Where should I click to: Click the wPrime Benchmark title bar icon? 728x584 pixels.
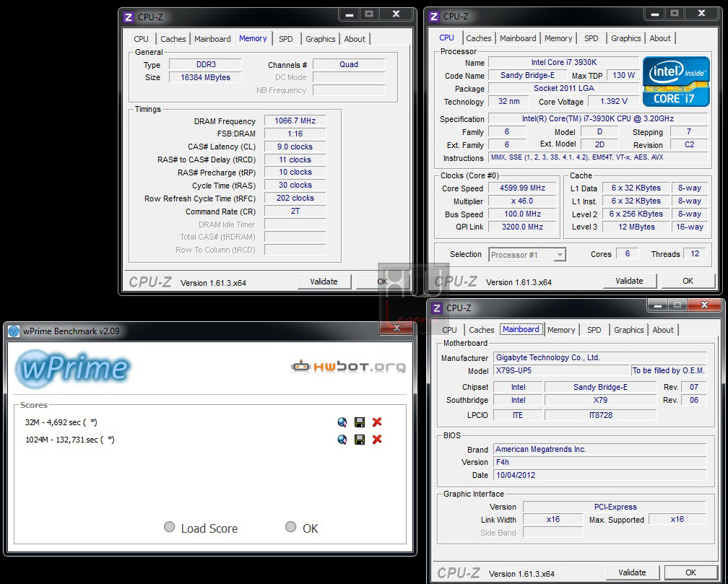point(14,331)
